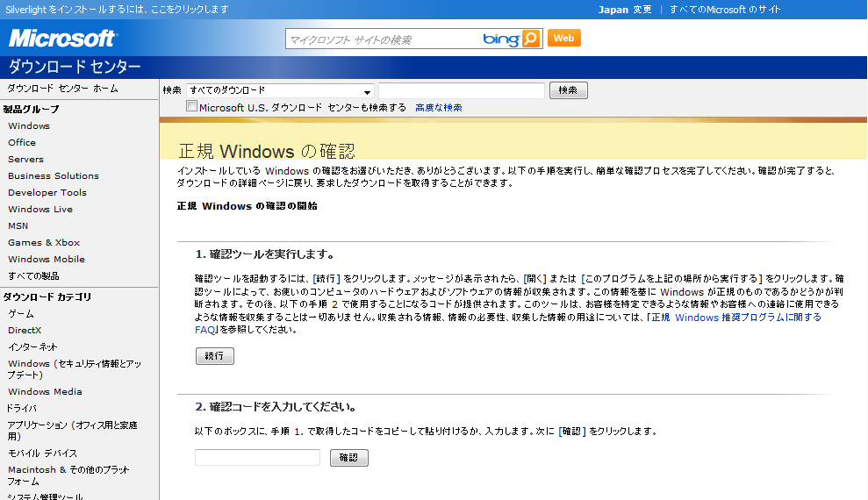Enable Microsoft U.S. download center search checkbox

[x=191, y=106]
